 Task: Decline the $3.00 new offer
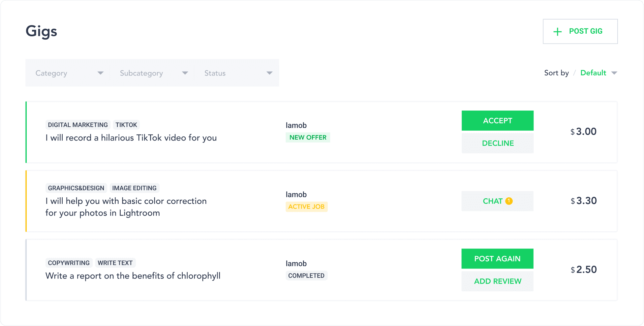tap(497, 143)
